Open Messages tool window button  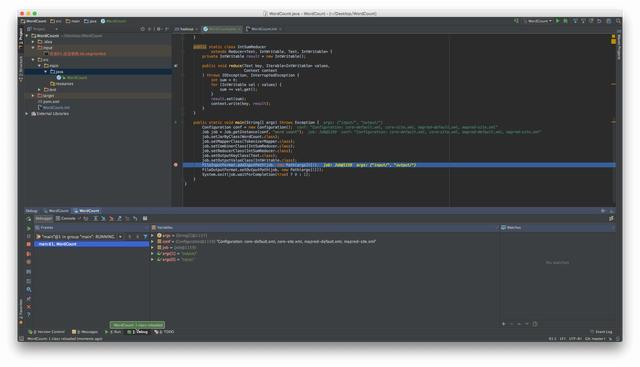click(x=85, y=332)
